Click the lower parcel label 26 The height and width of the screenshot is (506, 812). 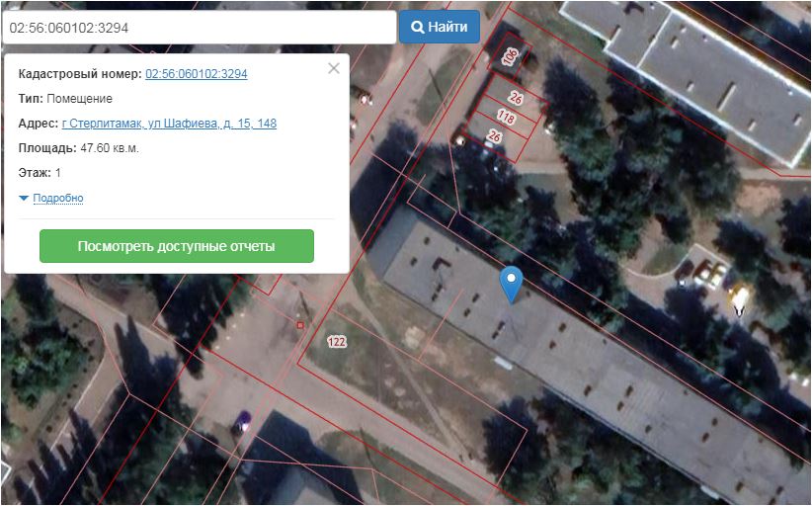(x=495, y=136)
